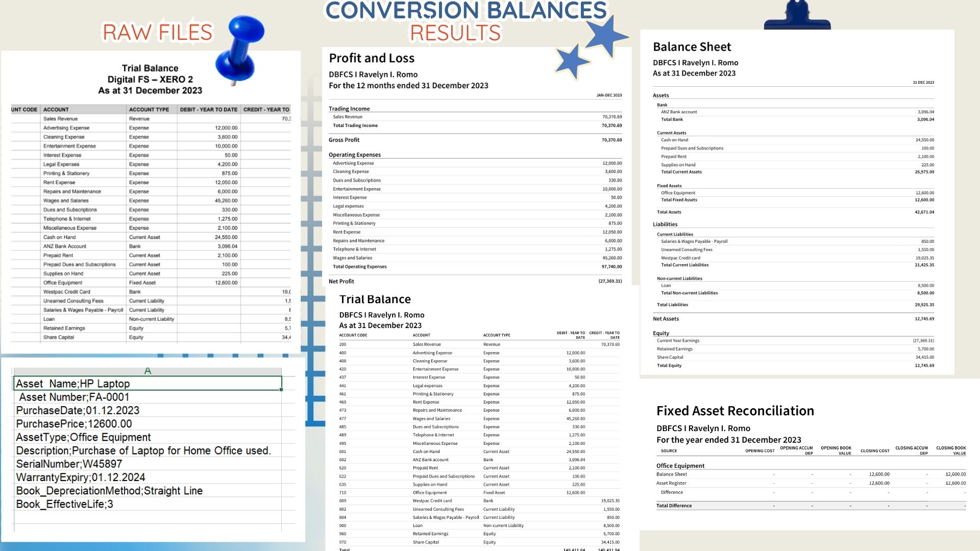Click the red 'RESULTS' heading
The height and width of the screenshot is (551, 980).
click(x=455, y=33)
